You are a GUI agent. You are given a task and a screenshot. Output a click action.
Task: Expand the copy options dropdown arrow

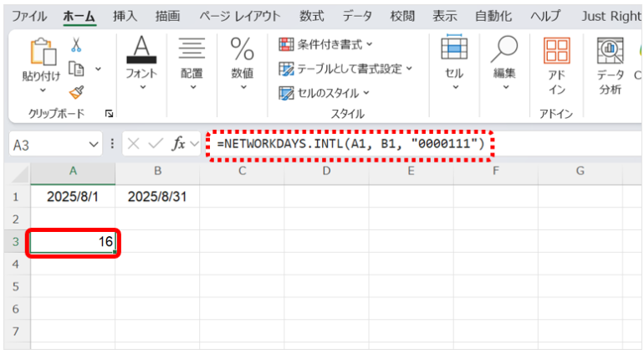(x=98, y=69)
